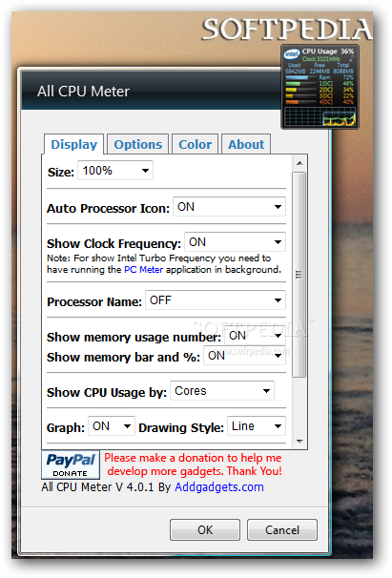Open the Processor Name dropdown set to OFF
Viewport: 392px width, 578px height.
(x=216, y=300)
